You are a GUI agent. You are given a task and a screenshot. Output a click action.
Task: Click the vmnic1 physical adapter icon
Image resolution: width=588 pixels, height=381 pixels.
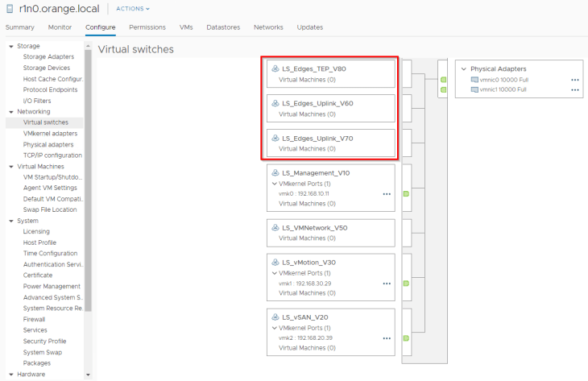[x=474, y=89]
